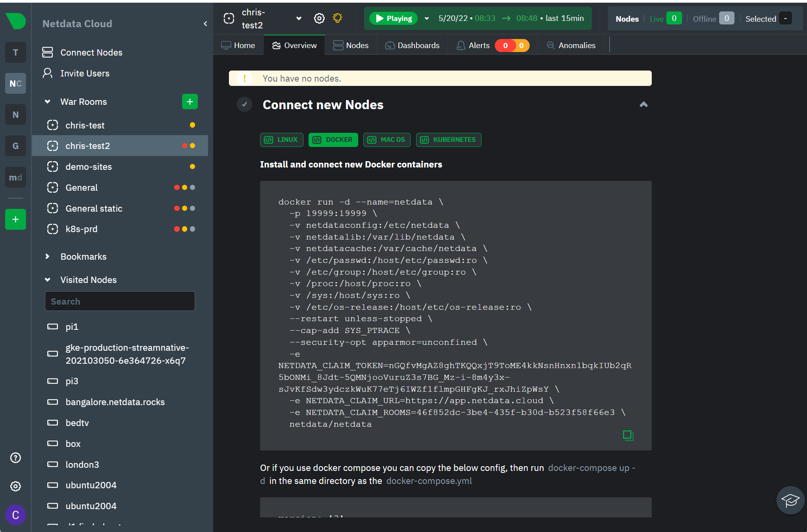Open the chris-test2 room dropdown

point(299,19)
